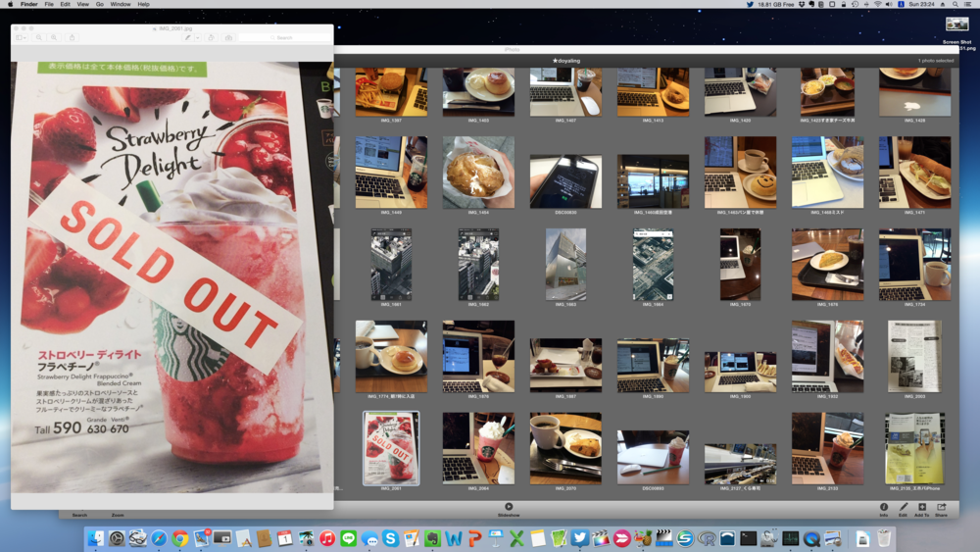Screen dimensions: 980x552
Task: Select the IMG_1403 pudding thumbnail
Action: coord(479,92)
